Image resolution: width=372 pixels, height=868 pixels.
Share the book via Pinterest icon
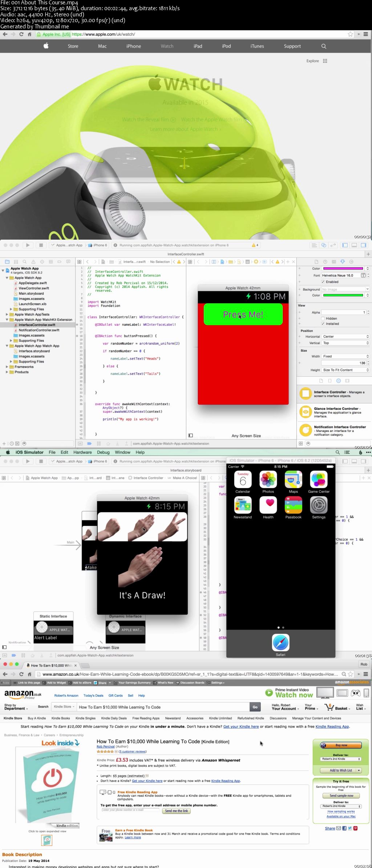coord(355,828)
